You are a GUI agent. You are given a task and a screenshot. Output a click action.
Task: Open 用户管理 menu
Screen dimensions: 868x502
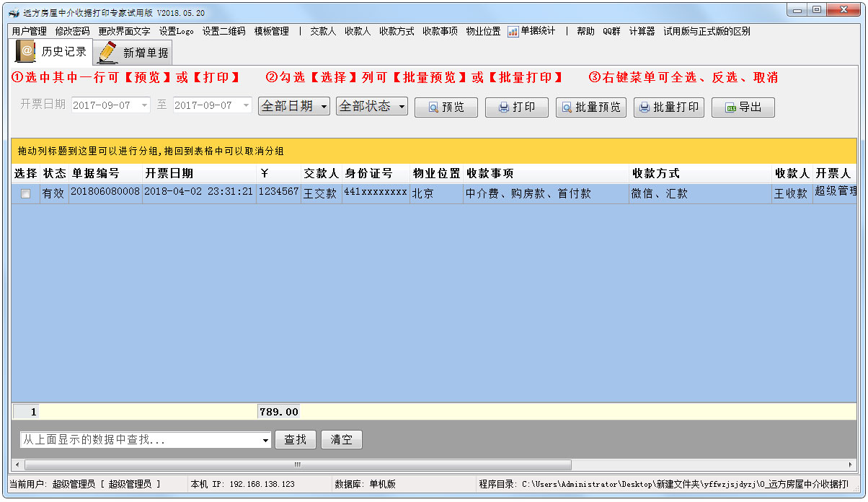tap(29, 32)
